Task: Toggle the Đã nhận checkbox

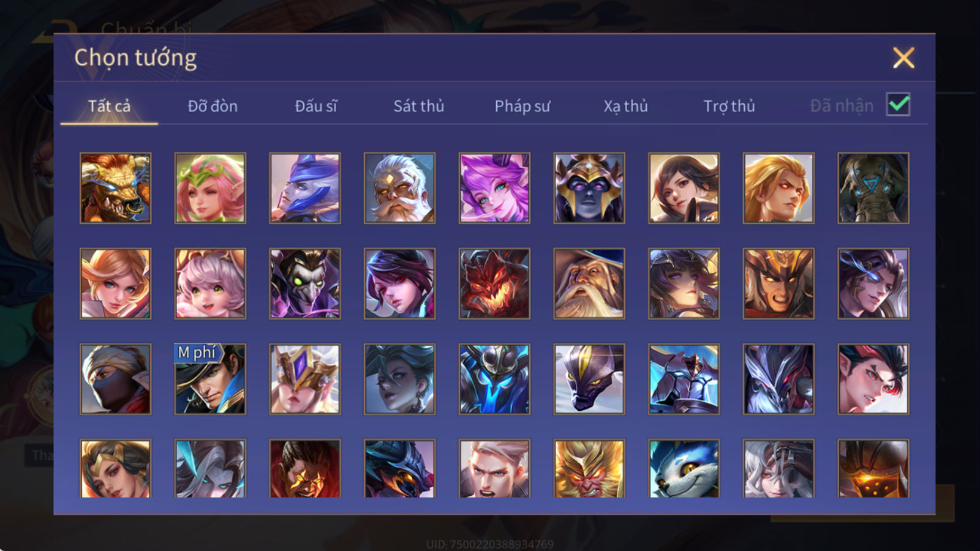Action: point(899,105)
